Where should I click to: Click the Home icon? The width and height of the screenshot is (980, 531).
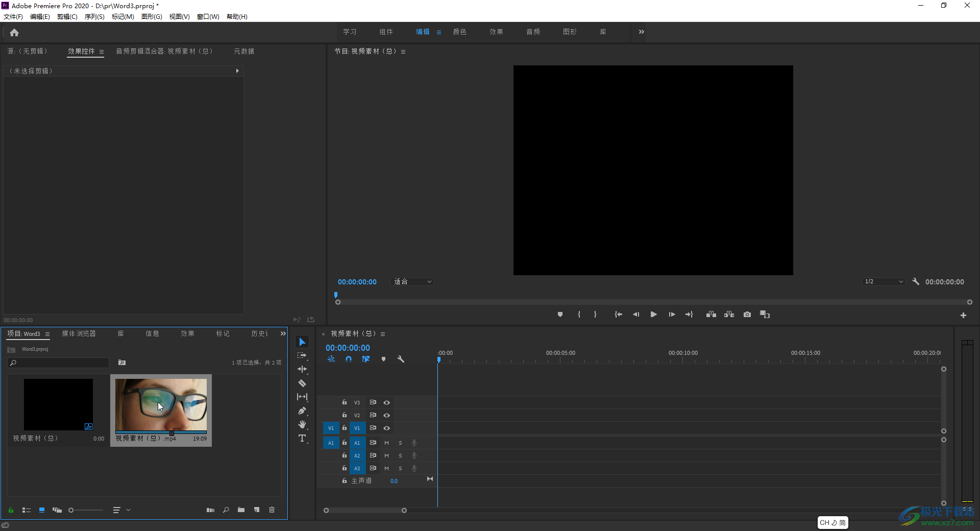click(14, 32)
